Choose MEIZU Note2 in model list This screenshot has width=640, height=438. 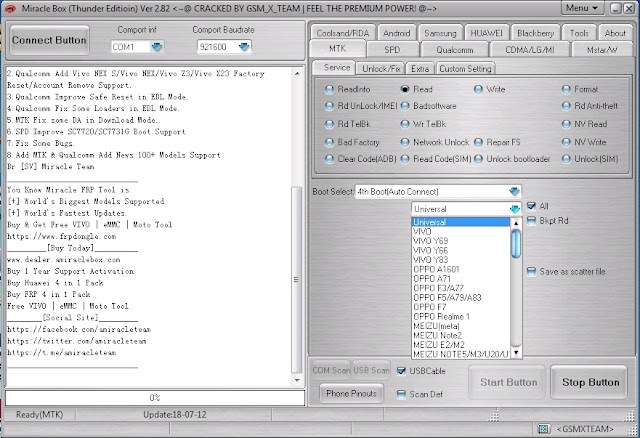(x=461, y=336)
